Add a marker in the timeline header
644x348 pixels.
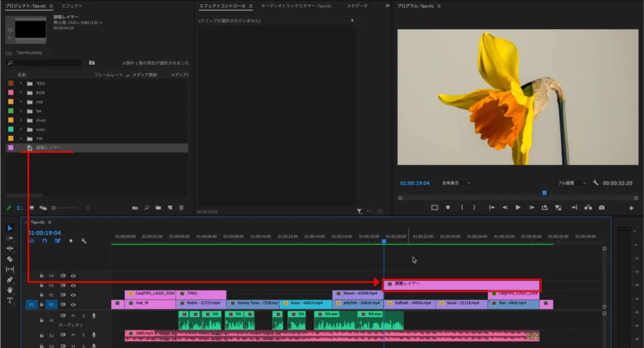coord(70,241)
